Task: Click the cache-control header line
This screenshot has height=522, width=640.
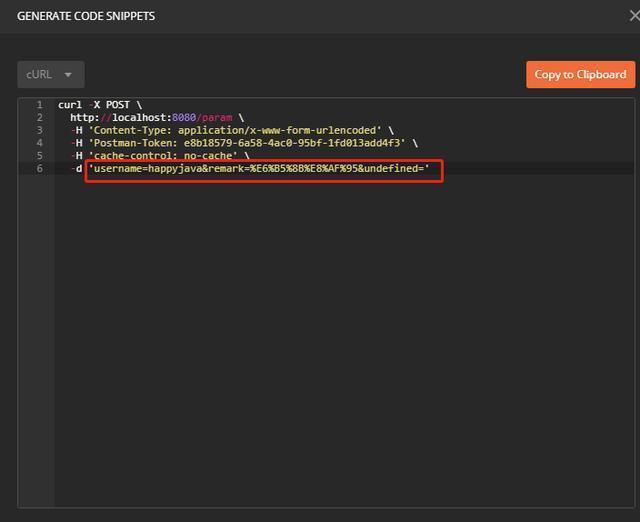Action: (x=164, y=156)
